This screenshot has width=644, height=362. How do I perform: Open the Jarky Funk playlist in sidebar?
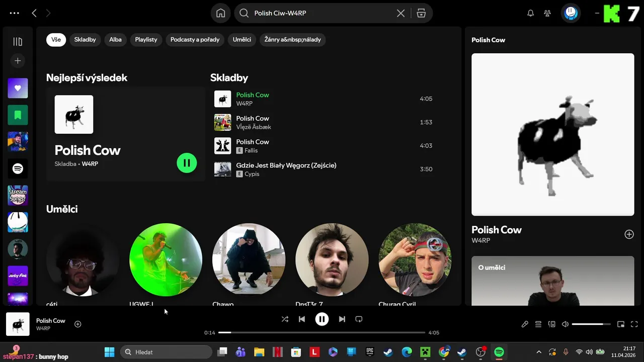pos(18,276)
